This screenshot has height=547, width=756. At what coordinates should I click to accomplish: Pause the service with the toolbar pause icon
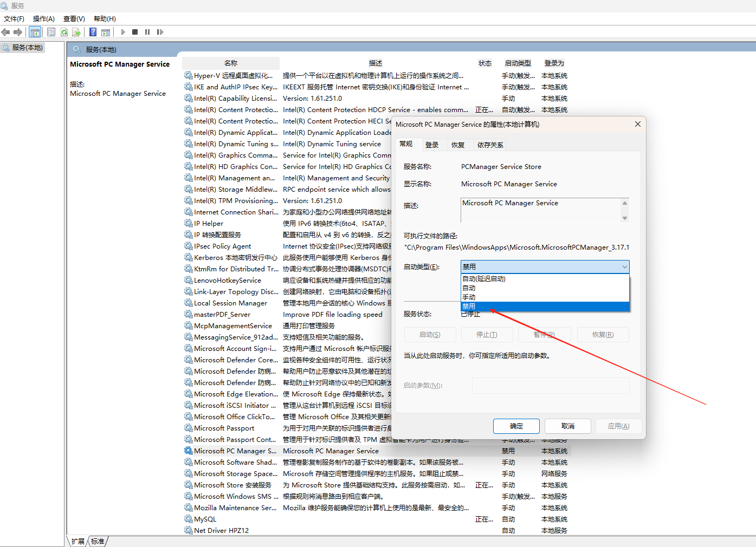147,32
